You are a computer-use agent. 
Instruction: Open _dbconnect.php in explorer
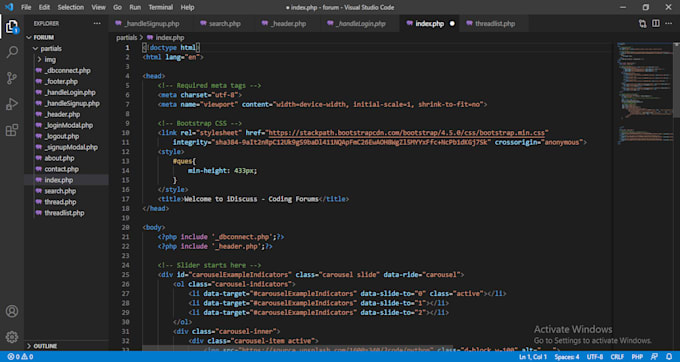coord(67,70)
